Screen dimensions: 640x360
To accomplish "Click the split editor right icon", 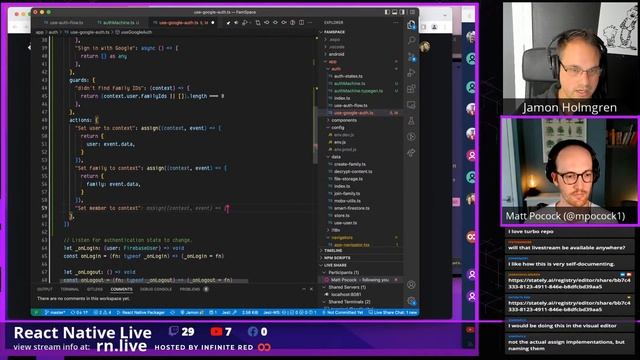I will (x=302, y=22).
